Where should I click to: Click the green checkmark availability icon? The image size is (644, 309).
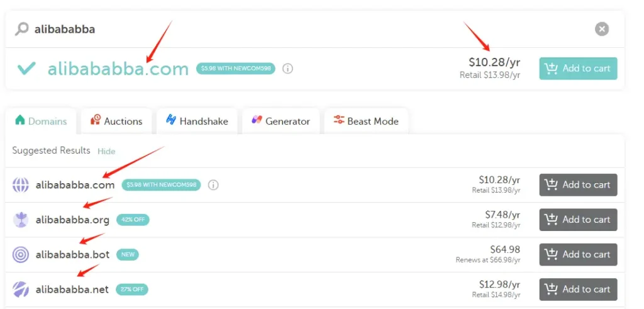pyautogui.click(x=26, y=69)
